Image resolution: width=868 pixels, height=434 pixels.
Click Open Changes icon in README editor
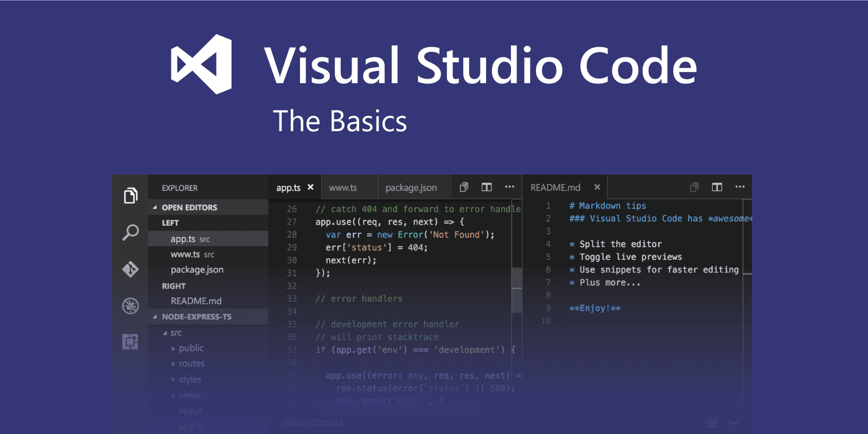(694, 187)
